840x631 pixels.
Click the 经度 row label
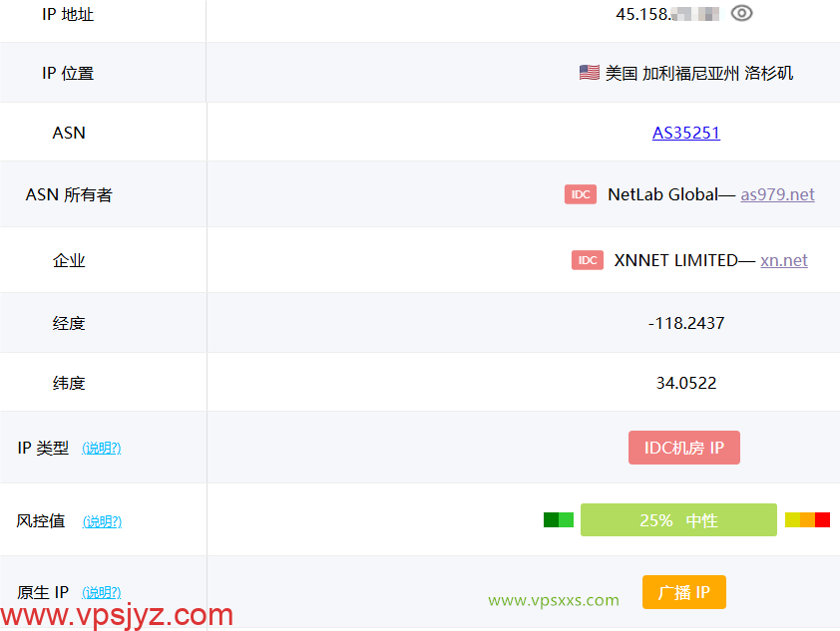pyautogui.click(x=69, y=323)
